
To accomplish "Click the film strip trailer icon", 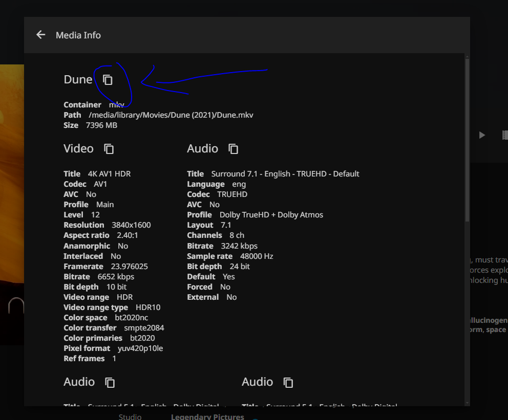I will pos(504,135).
